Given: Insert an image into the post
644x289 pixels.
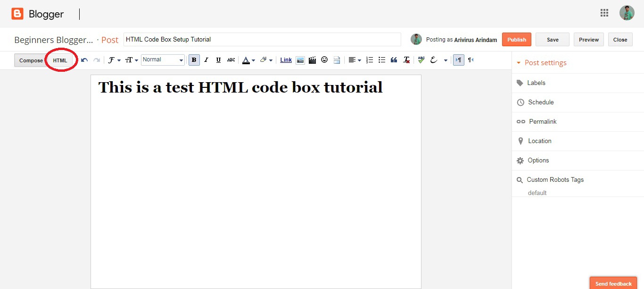Looking at the screenshot, I should pyautogui.click(x=300, y=60).
